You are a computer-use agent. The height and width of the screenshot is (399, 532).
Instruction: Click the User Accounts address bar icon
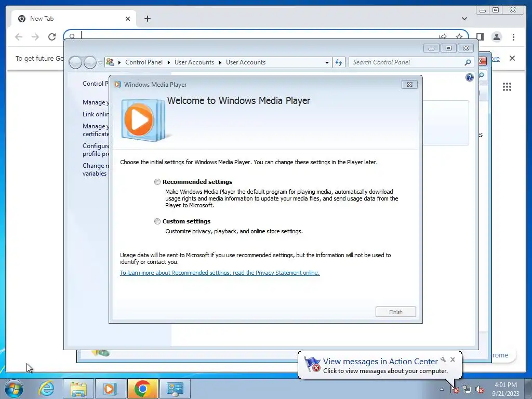(x=110, y=62)
